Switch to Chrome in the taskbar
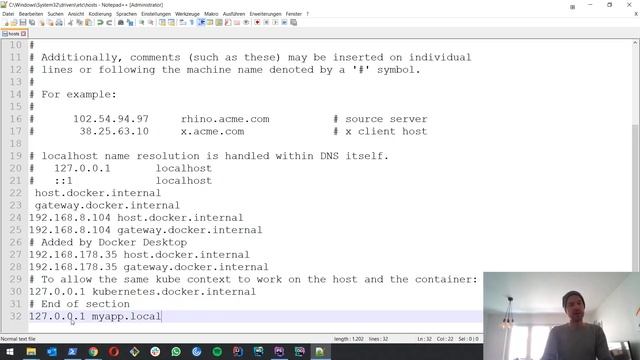 click(x=93, y=351)
